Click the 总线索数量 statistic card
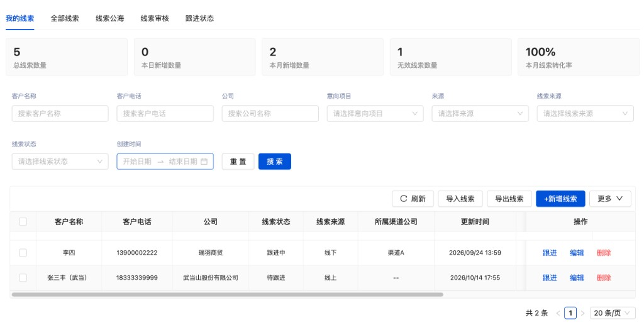This screenshot has width=644, height=327. (x=67, y=57)
